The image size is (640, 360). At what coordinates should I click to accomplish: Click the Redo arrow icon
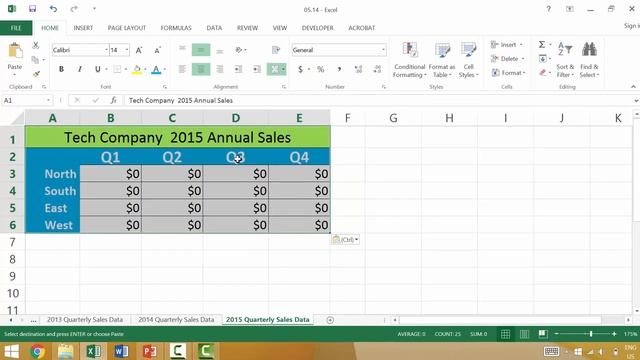coord(74,9)
